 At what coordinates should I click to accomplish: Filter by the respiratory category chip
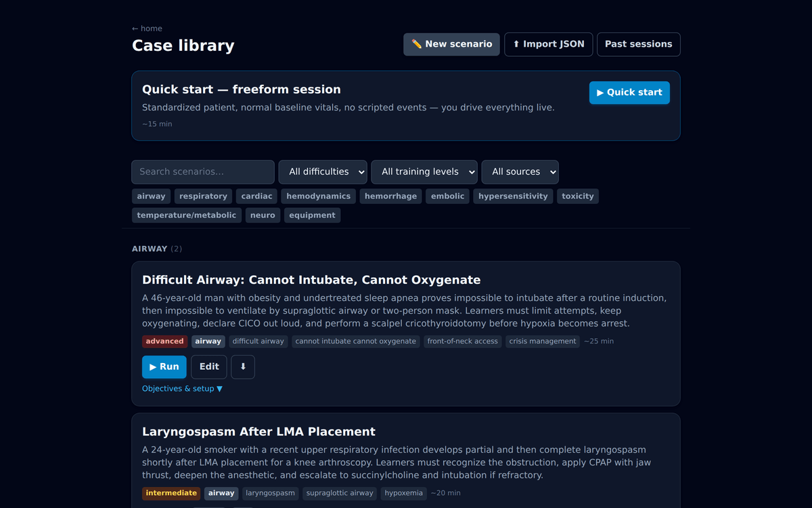pos(204,196)
